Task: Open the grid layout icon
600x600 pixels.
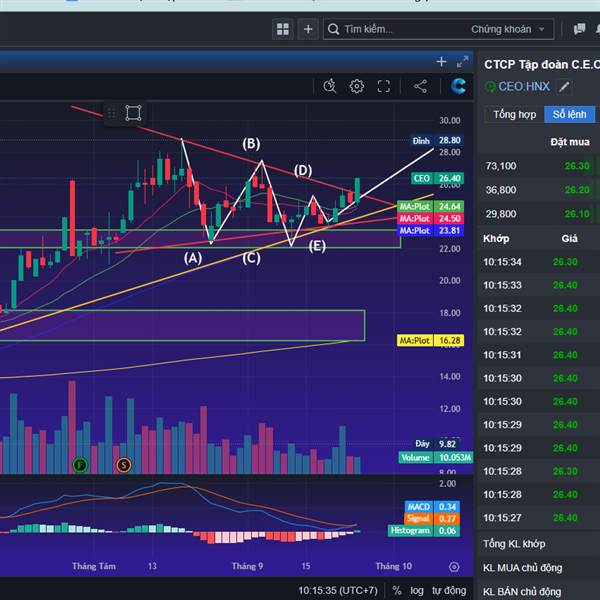Action: coord(283,29)
